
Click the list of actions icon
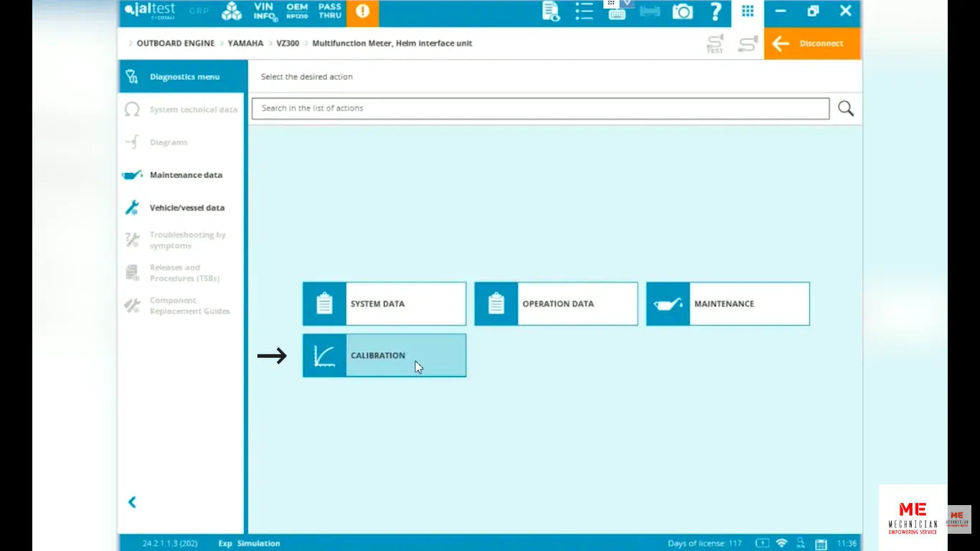[x=583, y=11]
